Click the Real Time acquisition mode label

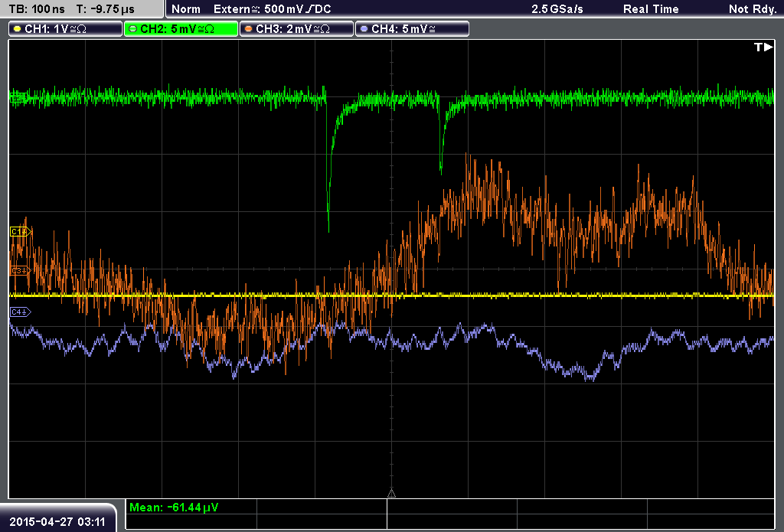coord(651,9)
